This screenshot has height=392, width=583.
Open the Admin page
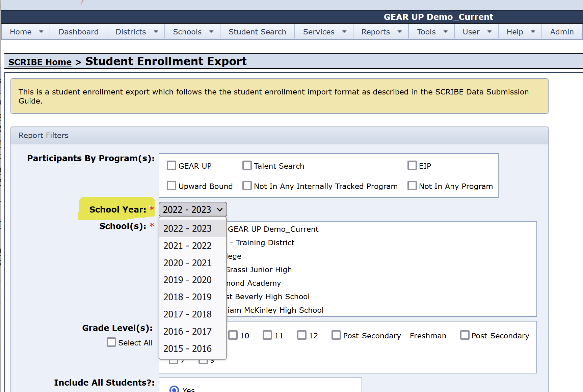click(x=562, y=32)
